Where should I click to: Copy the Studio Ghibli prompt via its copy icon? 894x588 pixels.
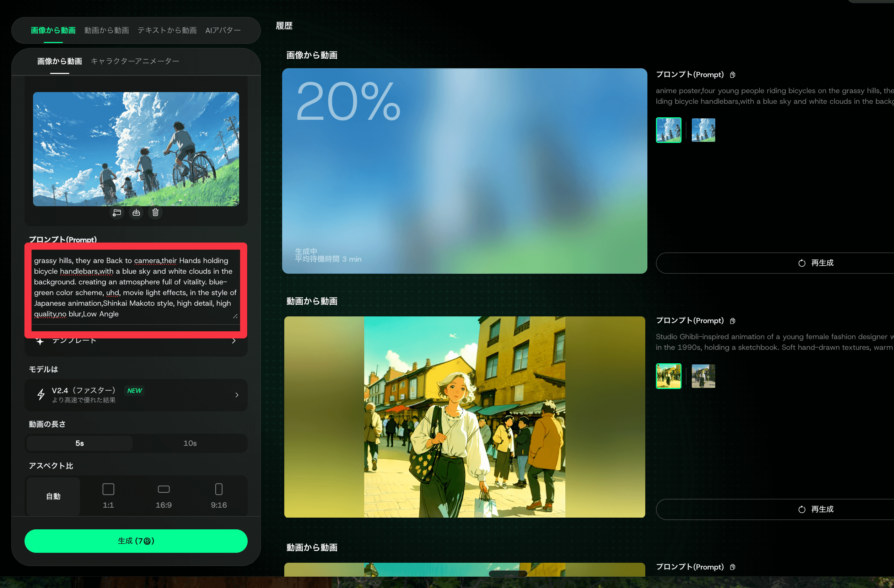pyautogui.click(x=732, y=321)
